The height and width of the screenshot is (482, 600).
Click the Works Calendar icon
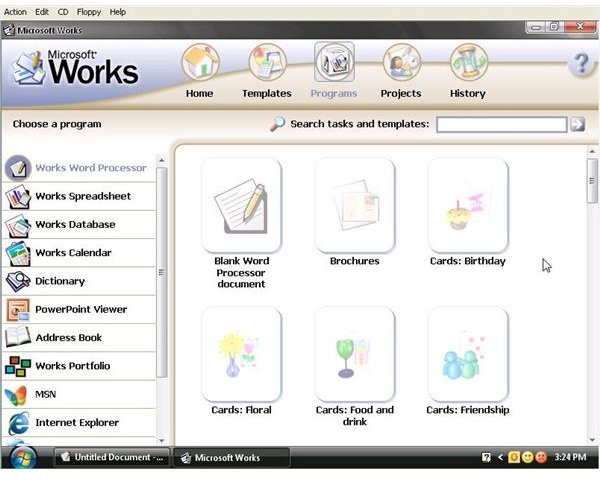point(18,253)
